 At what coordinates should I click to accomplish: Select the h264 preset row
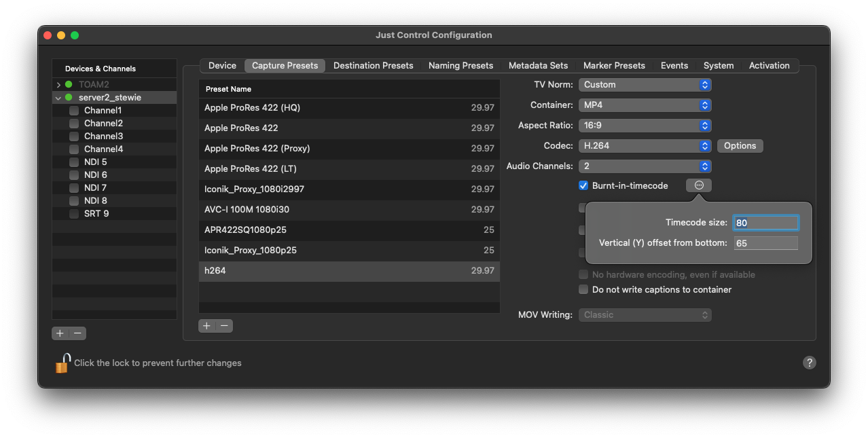click(x=349, y=271)
